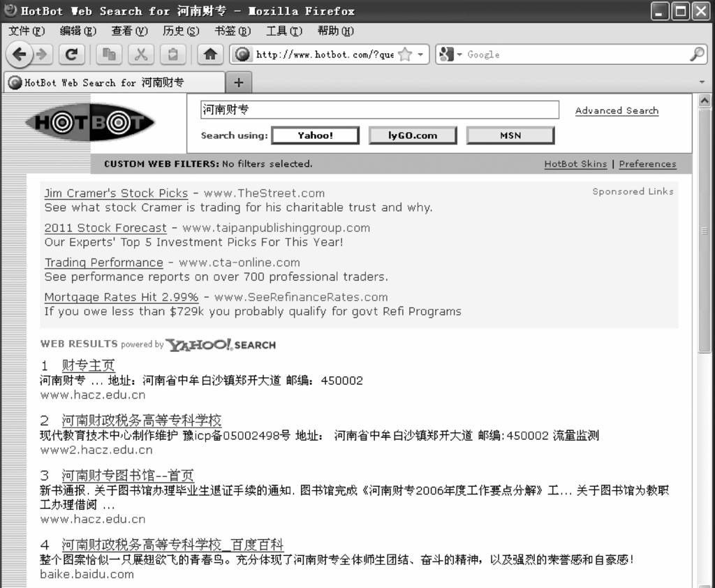The width and height of the screenshot is (715, 588).
Task: Click baike.baidu.com URL text
Action: [x=87, y=574]
